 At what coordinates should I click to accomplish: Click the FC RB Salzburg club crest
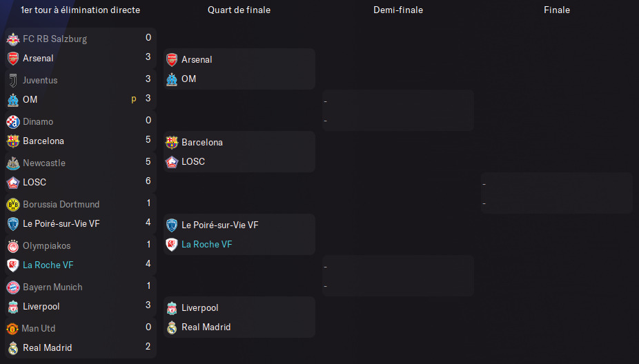point(12,39)
